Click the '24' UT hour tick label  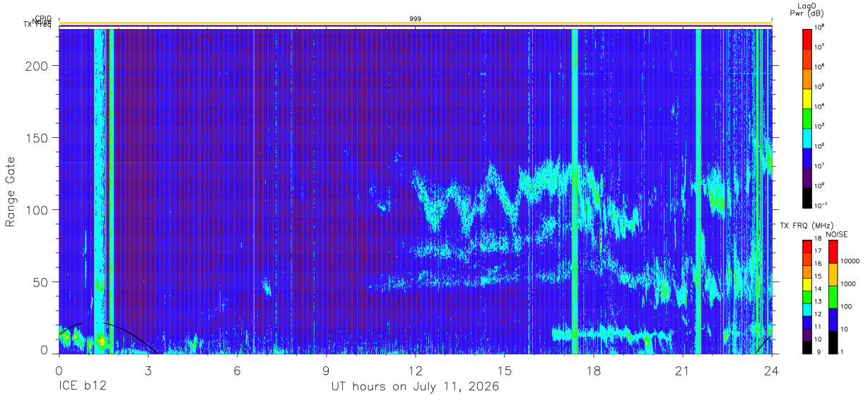pyautogui.click(x=771, y=369)
